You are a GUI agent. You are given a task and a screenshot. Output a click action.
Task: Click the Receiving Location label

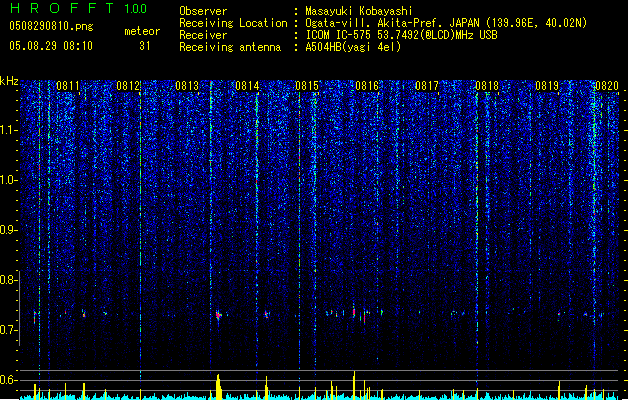click(233, 23)
